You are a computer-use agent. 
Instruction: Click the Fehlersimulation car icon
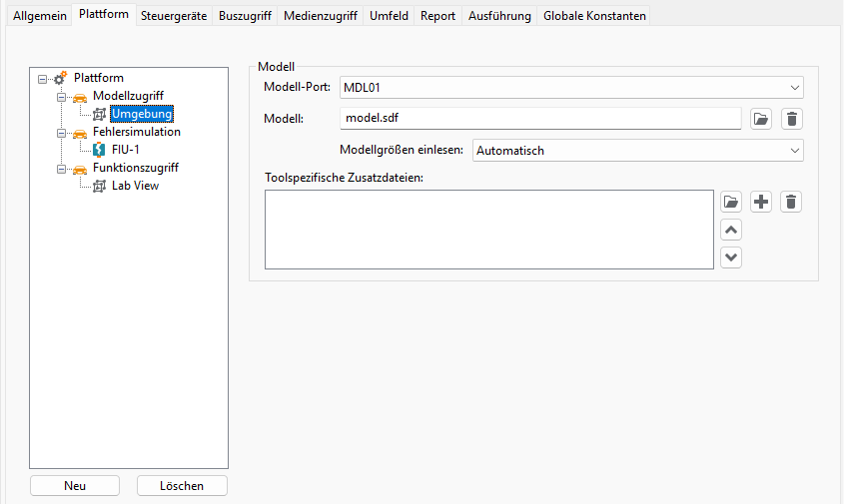click(x=80, y=134)
